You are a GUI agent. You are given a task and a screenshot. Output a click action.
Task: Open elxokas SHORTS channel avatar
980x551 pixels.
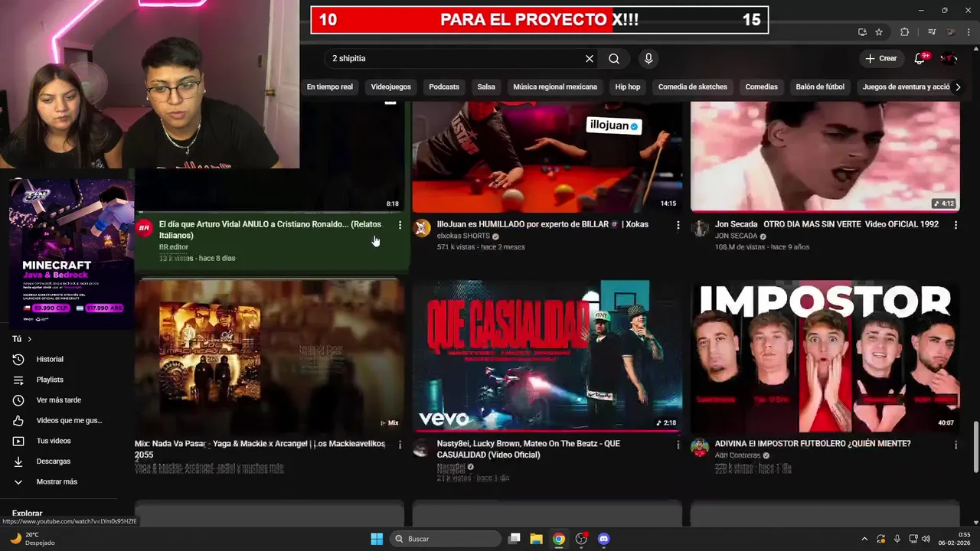[422, 228]
